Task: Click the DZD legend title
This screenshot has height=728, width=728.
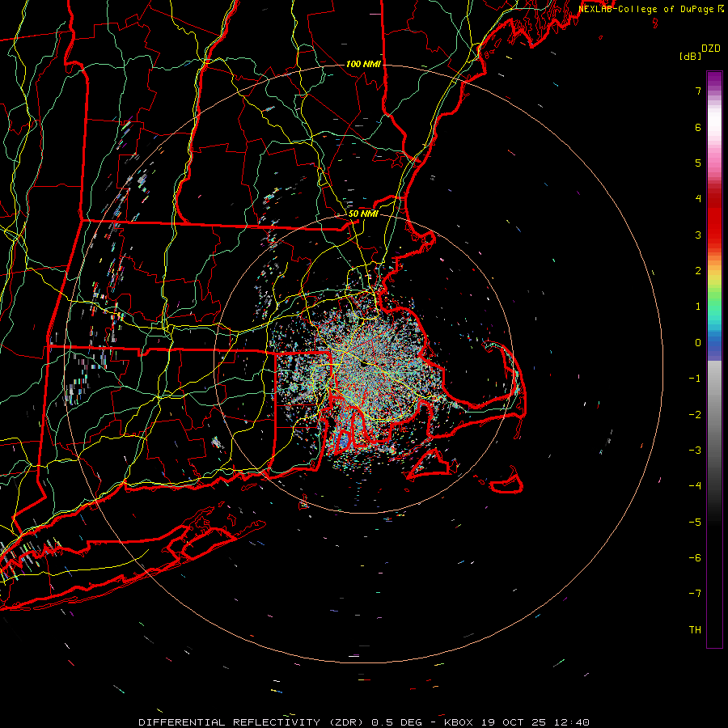Action: (711, 49)
